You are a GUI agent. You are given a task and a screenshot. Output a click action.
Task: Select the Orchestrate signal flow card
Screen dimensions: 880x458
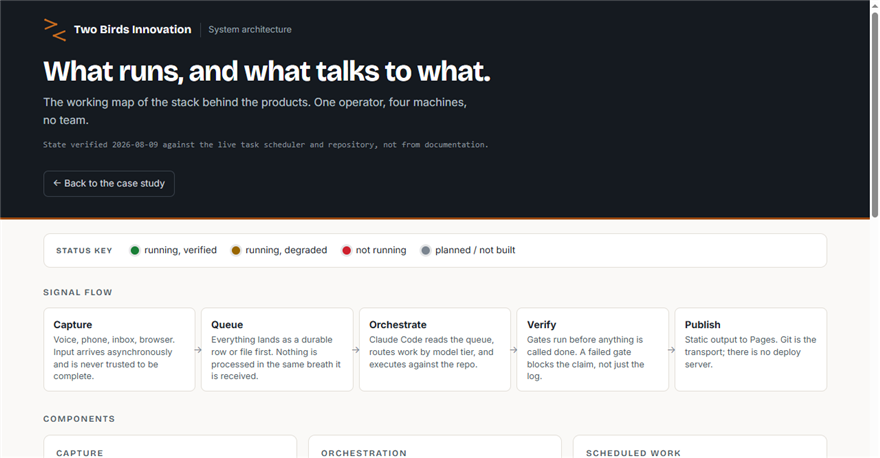[x=435, y=349]
